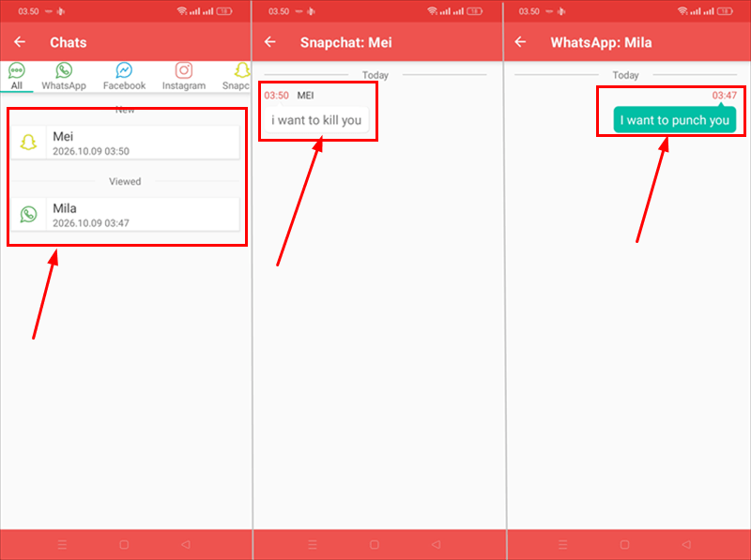Switch to the WhatsApp tab

64,77
